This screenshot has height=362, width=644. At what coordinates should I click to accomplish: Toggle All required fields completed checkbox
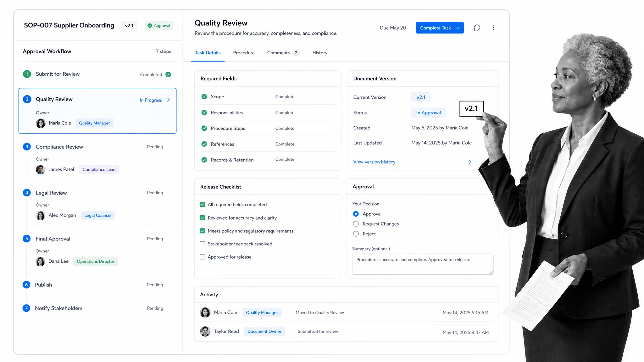tap(203, 204)
